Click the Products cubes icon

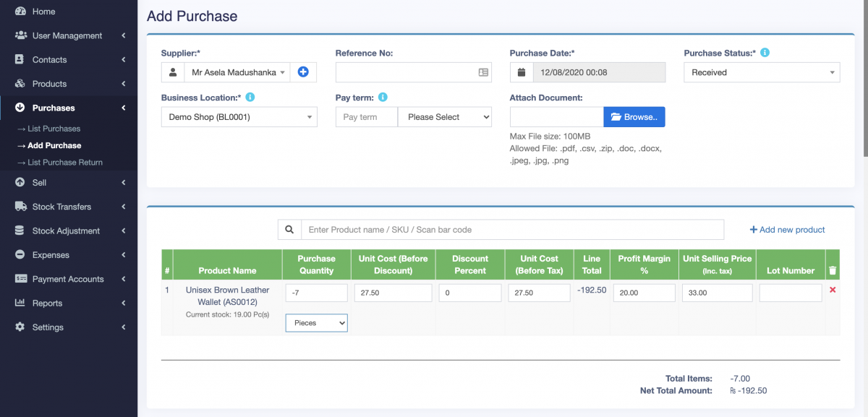point(20,84)
